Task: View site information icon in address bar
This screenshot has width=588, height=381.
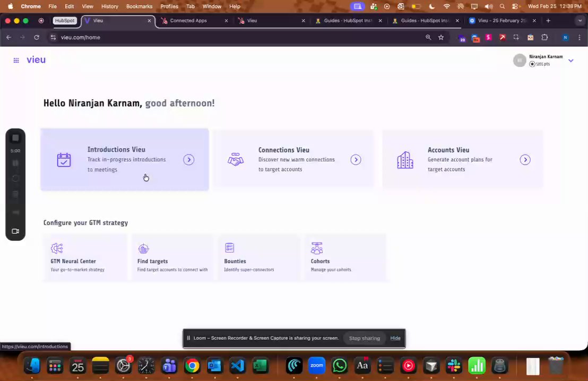Action: click(x=53, y=37)
